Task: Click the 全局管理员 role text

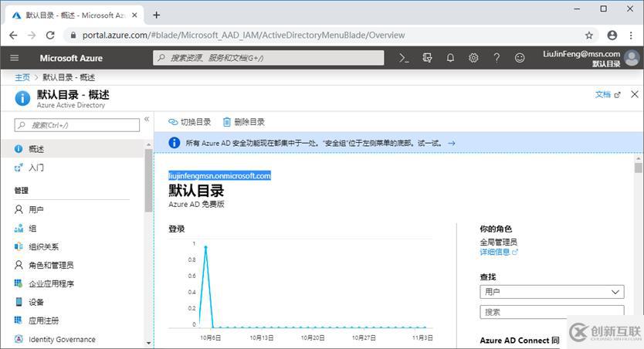Action: click(499, 242)
